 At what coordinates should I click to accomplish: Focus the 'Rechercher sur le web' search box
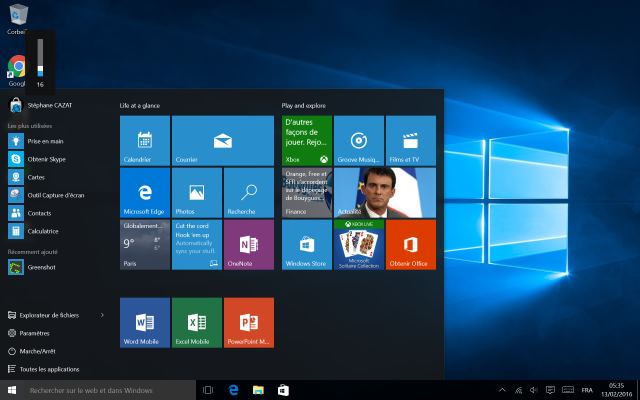pos(110,390)
